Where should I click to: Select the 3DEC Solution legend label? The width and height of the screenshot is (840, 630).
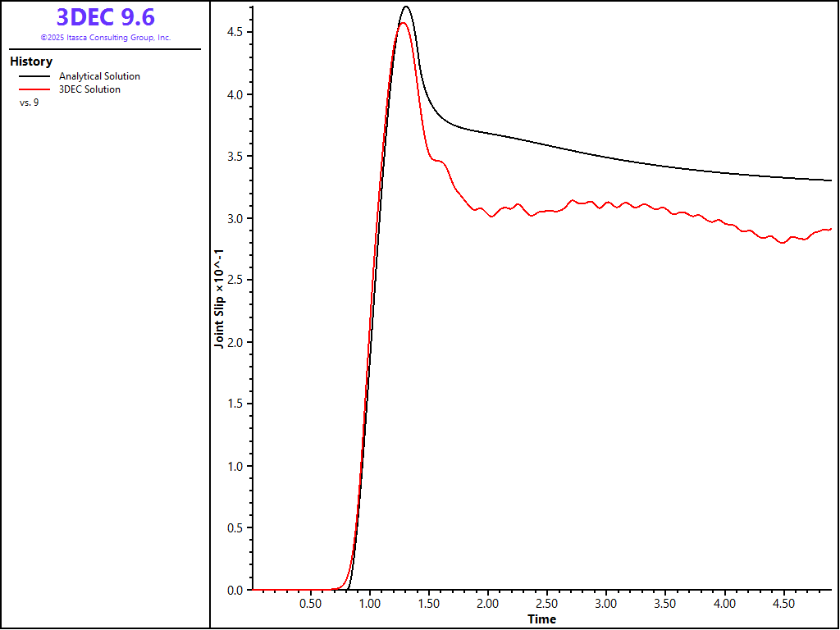tap(89, 89)
